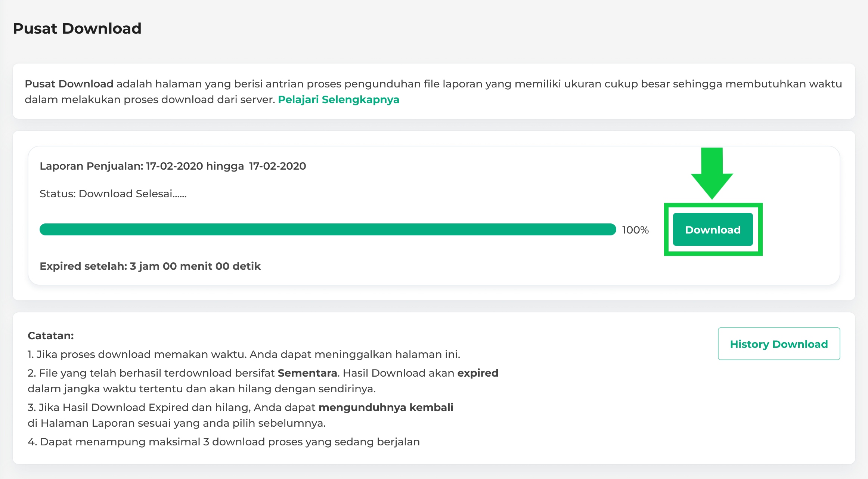Click the di Halaman Laporan sentence line
Viewport: 868px width, 479px height.
tap(176, 423)
